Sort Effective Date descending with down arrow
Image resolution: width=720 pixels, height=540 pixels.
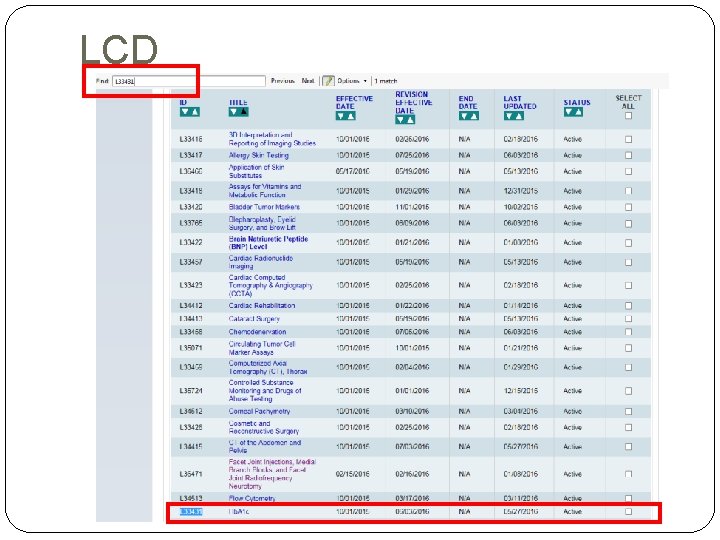point(341,116)
